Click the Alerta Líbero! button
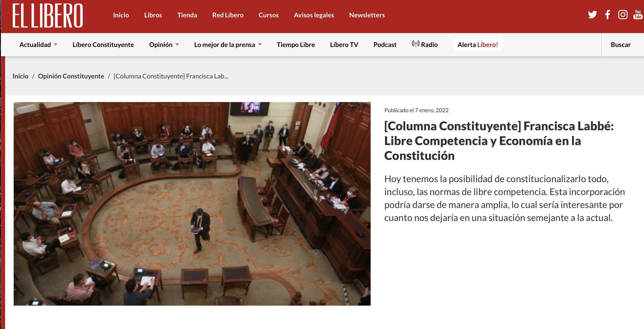Viewport: 644px width, 329px height. click(478, 44)
